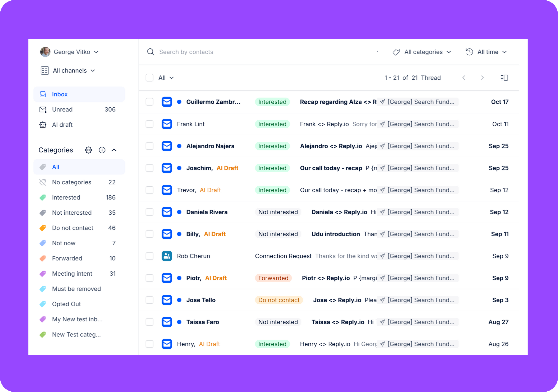Select the Guillermo Zambr... thread checkbox
558x392 pixels.
point(150,102)
